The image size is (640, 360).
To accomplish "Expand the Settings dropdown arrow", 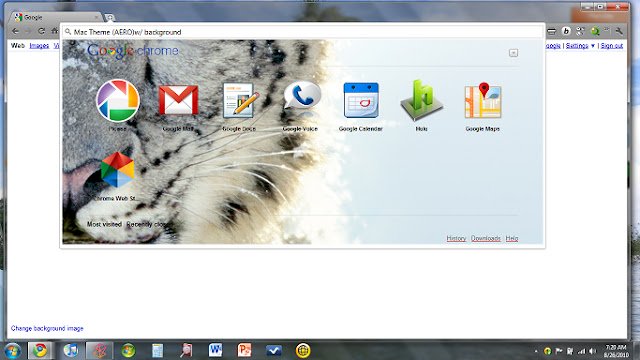I will [x=593, y=46].
